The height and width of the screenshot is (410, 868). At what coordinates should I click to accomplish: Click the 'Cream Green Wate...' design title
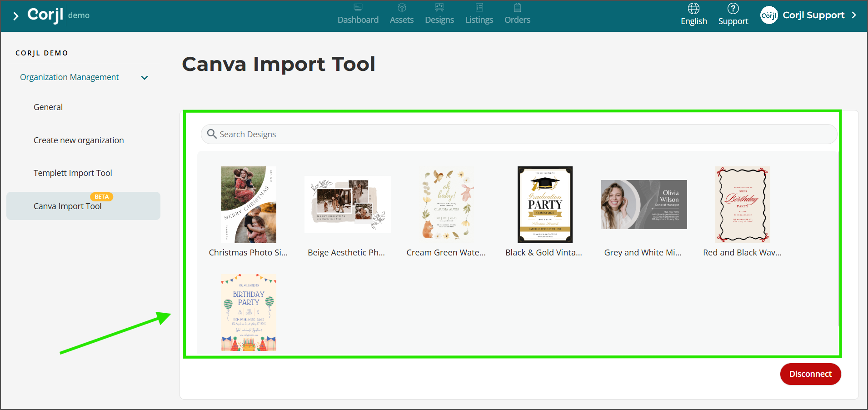pyautogui.click(x=446, y=252)
